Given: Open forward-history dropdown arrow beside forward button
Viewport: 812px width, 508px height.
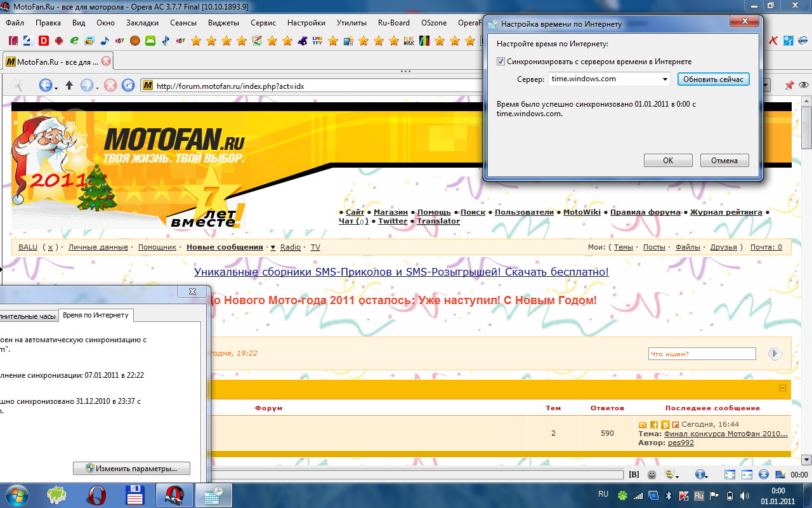Looking at the screenshot, I should point(97,88).
